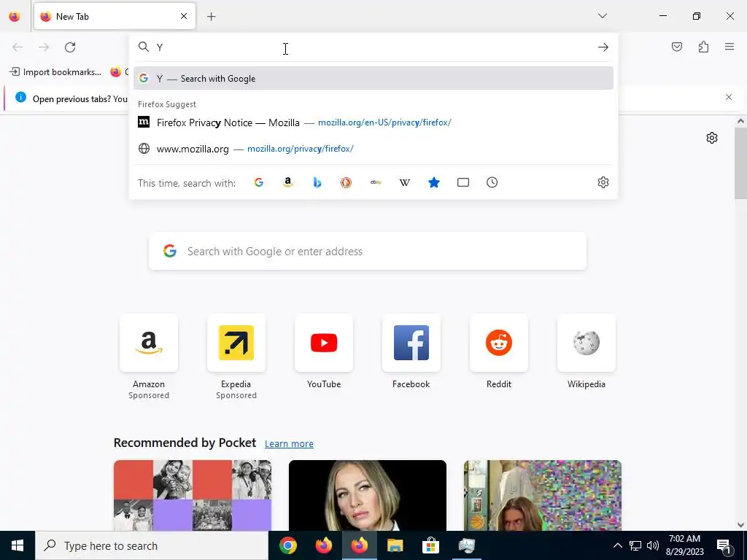Click Import bookmarks in bookmarks toolbar
This screenshot has width=747, height=560.
(x=55, y=72)
